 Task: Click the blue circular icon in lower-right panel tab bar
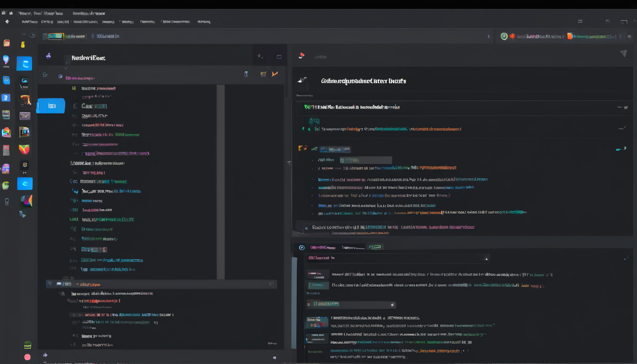pyautogui.click(x=301, y=247)
